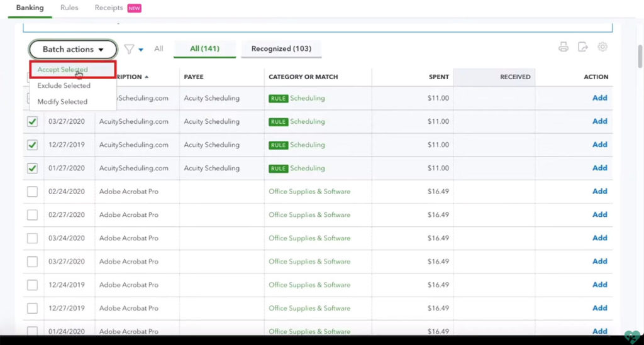
Task: Choose Accept Selected from the batch menu
Action: point(62,70)
